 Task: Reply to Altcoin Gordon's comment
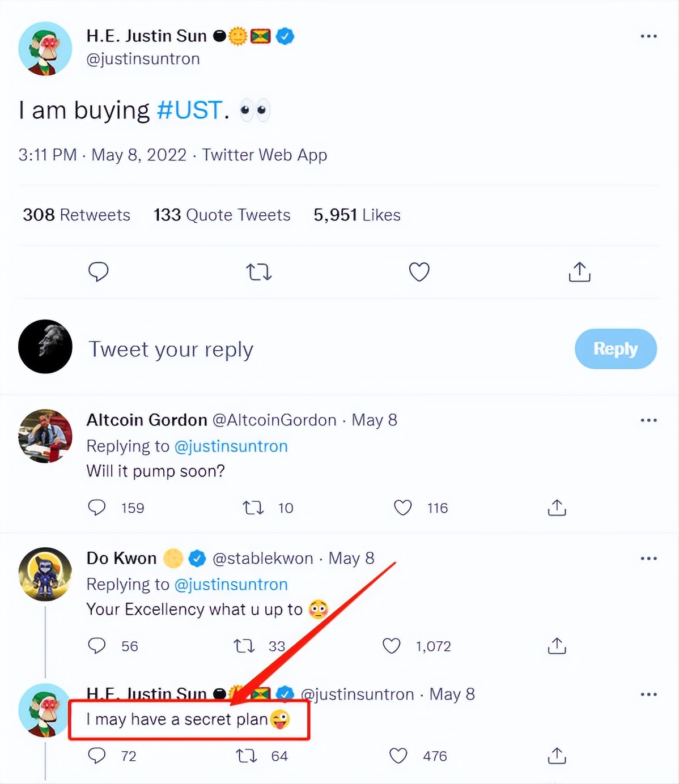[x=97, y=508]
